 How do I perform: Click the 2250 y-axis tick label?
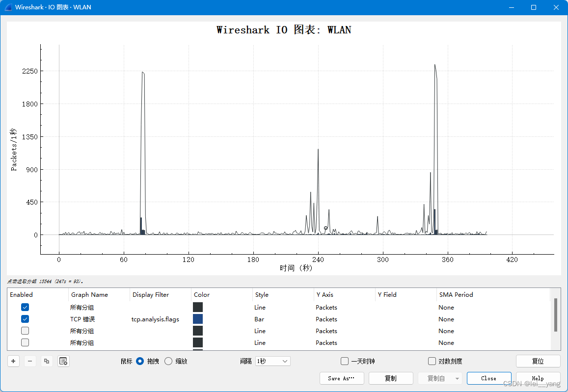(30, 71)
